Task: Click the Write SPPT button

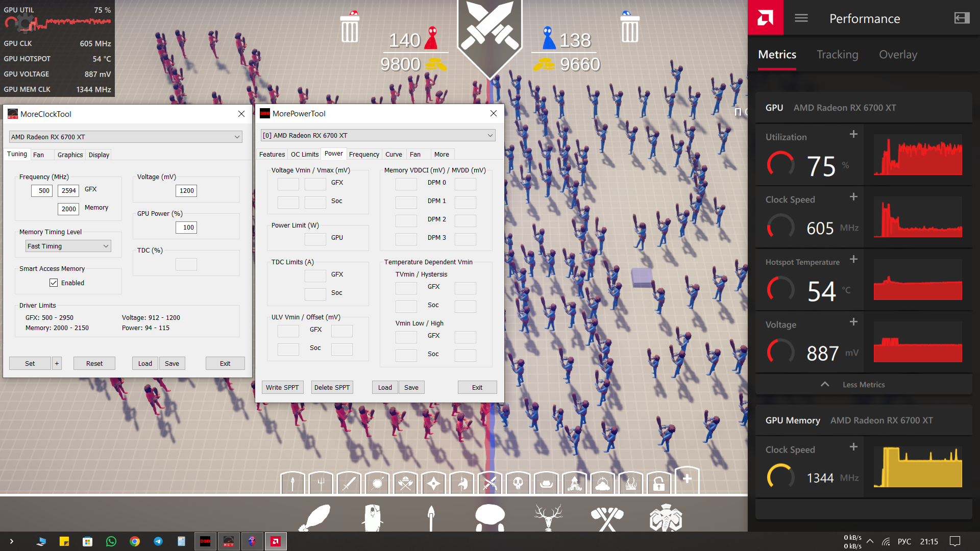Action: click(282, 387)
